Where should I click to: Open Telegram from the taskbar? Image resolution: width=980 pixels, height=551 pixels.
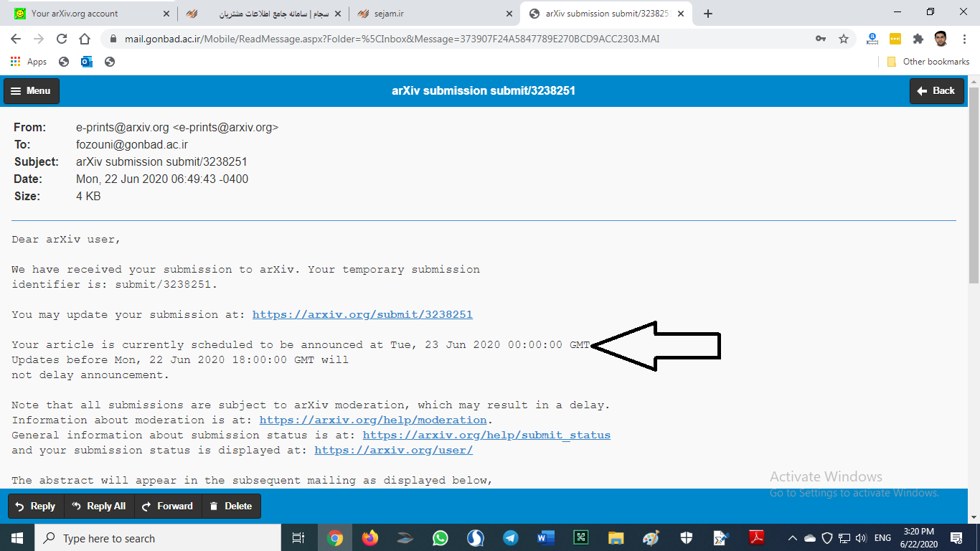tap(510, 538)
